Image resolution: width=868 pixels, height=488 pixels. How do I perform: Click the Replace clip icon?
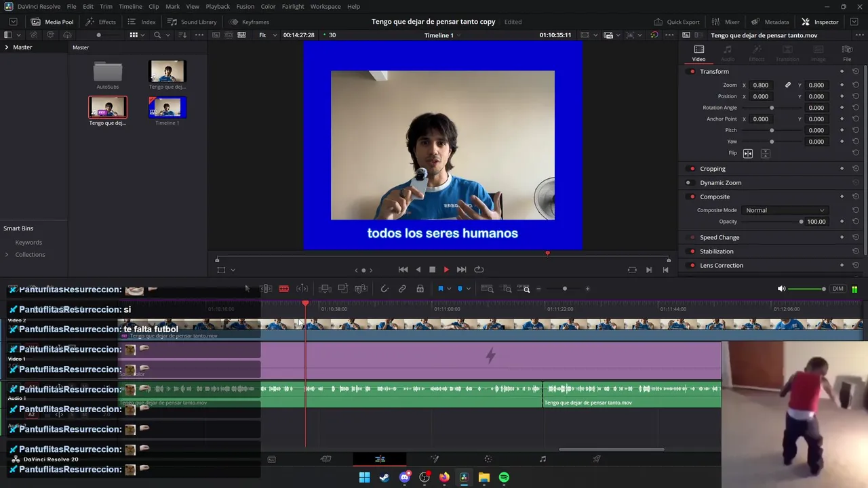(361, 289)
